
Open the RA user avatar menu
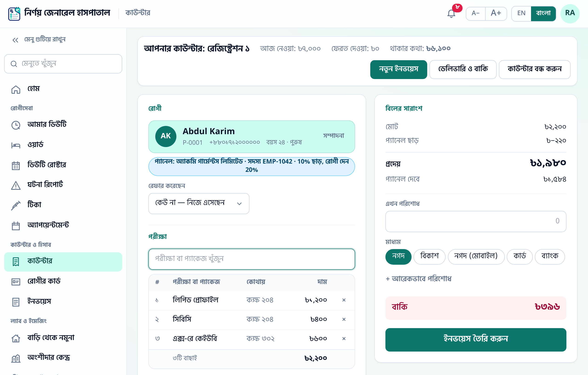[570, 13]
